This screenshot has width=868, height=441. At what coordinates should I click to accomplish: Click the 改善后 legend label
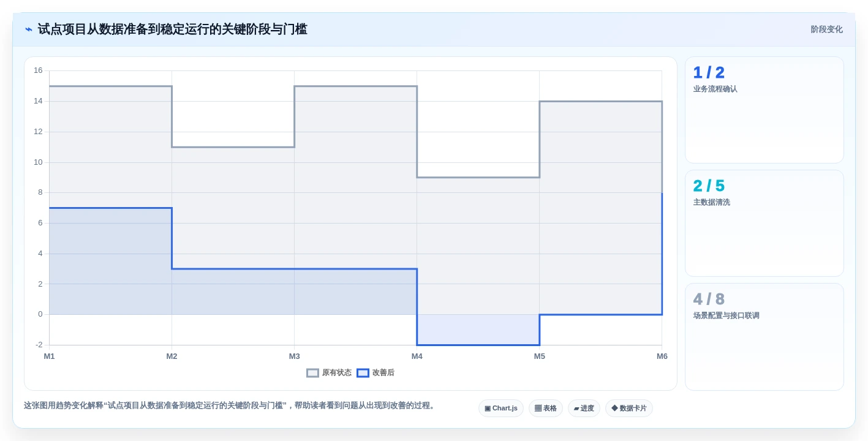coord(383,373)
